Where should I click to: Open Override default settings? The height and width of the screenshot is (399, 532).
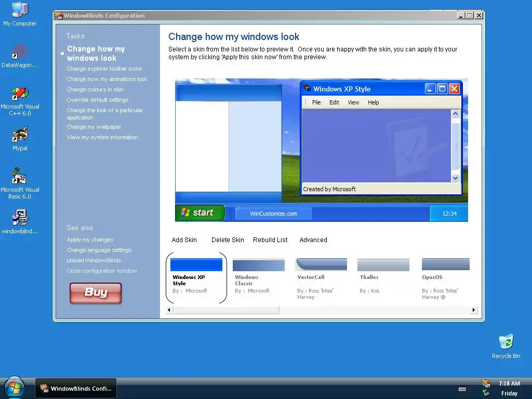(x=97, y=100)
